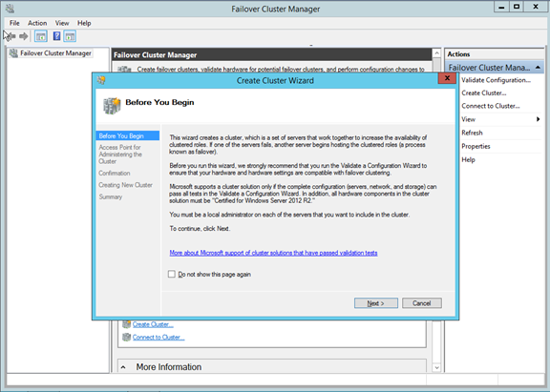The width and height of the screenshot is (550, 392).
Task: Toggle the Action pane toolbar icon
Action: coord(70,36)
